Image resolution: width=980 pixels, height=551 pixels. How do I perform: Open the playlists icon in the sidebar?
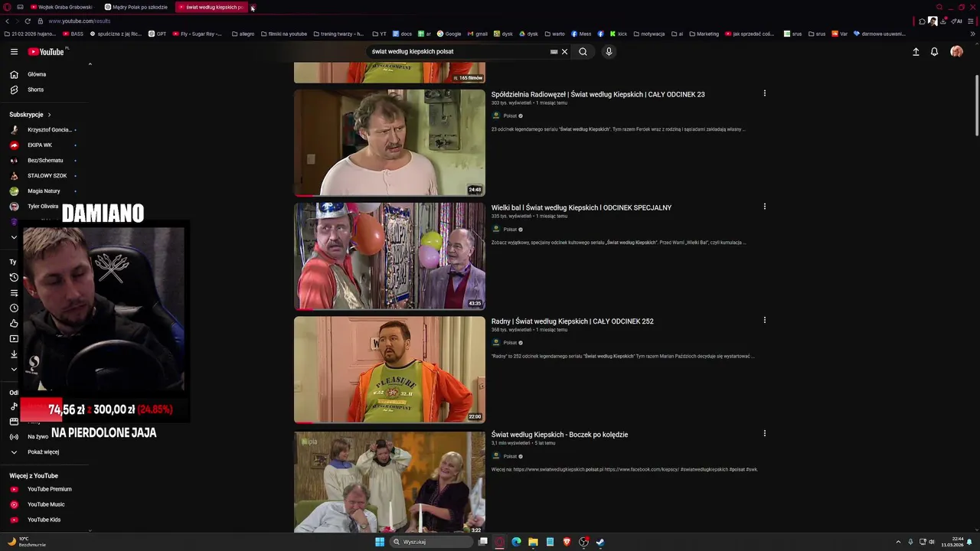[14, 292]
